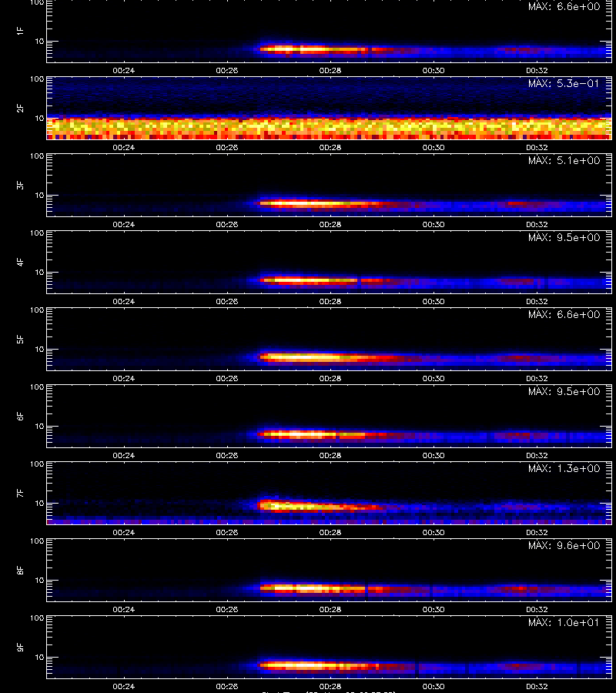Select the 'MAX: 9.5e+00' text in the 6F panel
Image resolution: width=616 pixels, height=693 pixels.
(564, 391)
